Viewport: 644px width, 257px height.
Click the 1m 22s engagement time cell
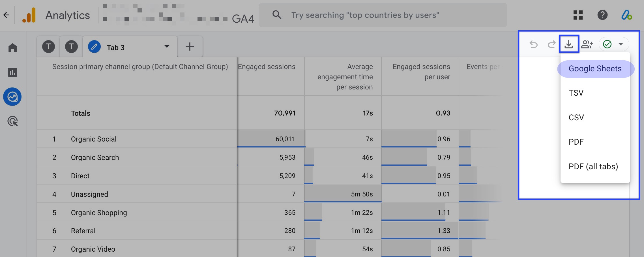point(362,213)
